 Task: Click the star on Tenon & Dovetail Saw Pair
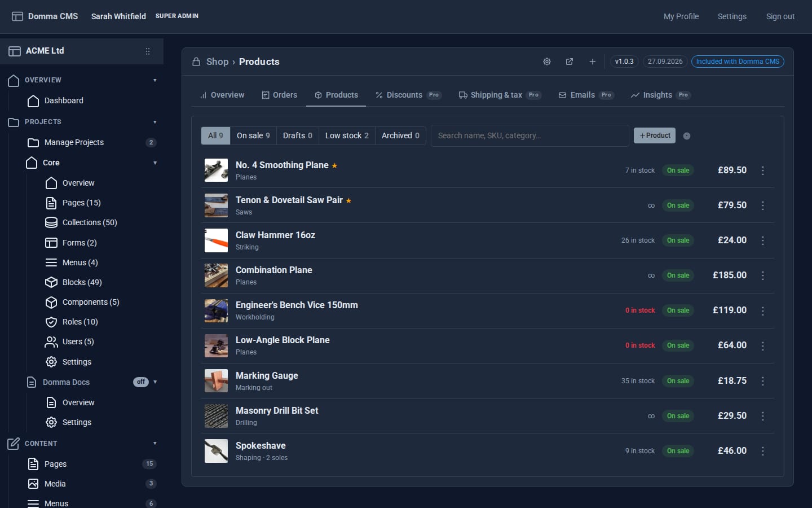point(348,200)
